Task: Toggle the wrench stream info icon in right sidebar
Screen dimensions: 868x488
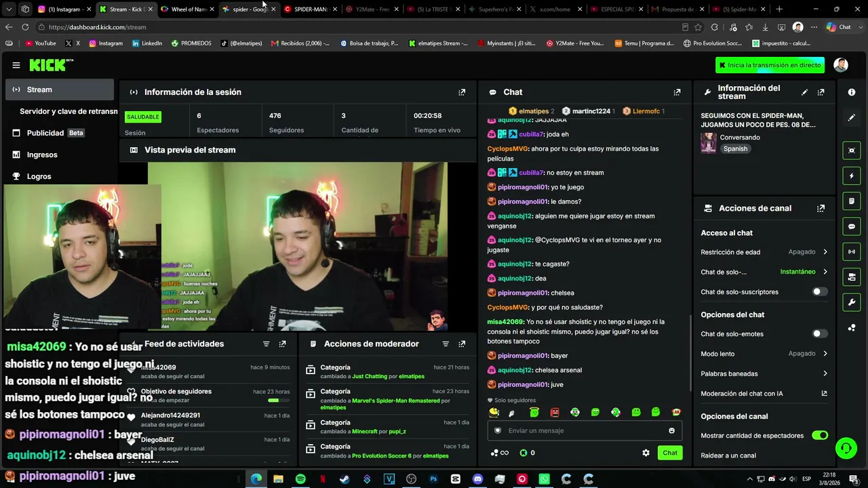Action: 852,302
